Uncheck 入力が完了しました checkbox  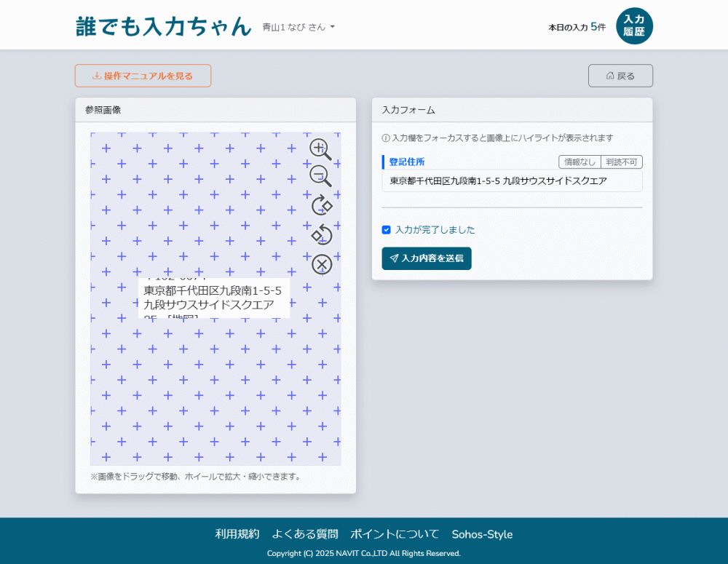coord(386,229)
